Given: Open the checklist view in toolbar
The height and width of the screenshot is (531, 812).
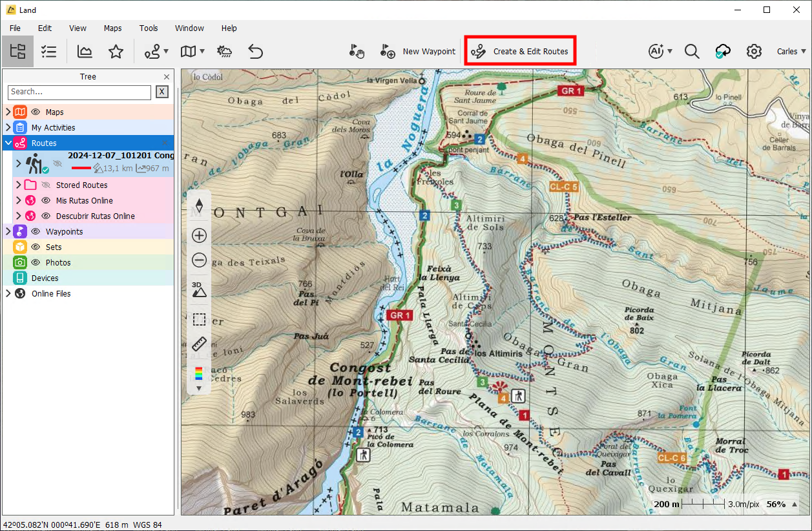Looking at the screenshot, I should point(48,52).
